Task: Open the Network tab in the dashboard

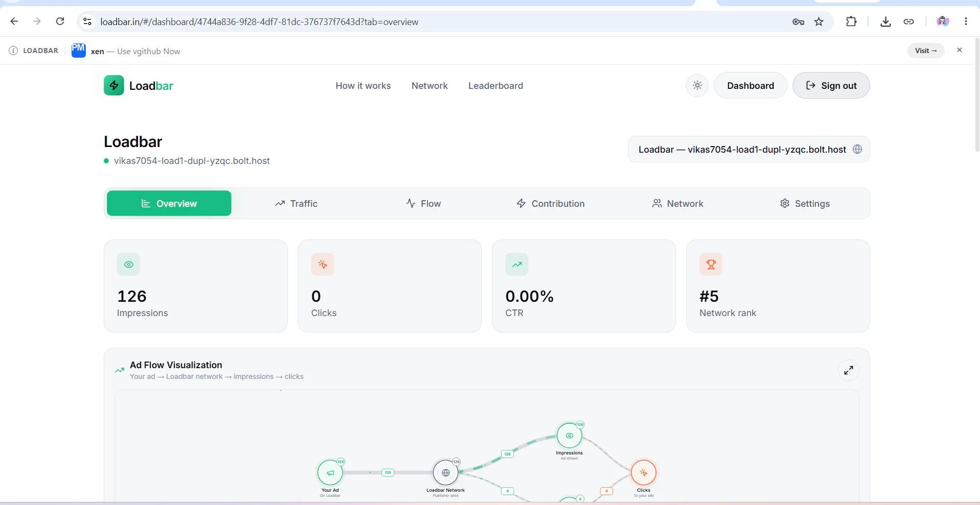Action: [678, 203]
